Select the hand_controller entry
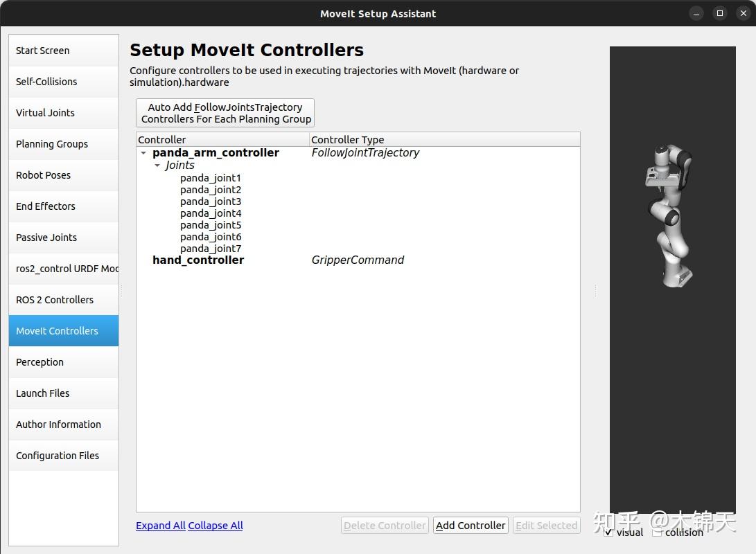The image size is (756, 554). click(x=198, y=260)
